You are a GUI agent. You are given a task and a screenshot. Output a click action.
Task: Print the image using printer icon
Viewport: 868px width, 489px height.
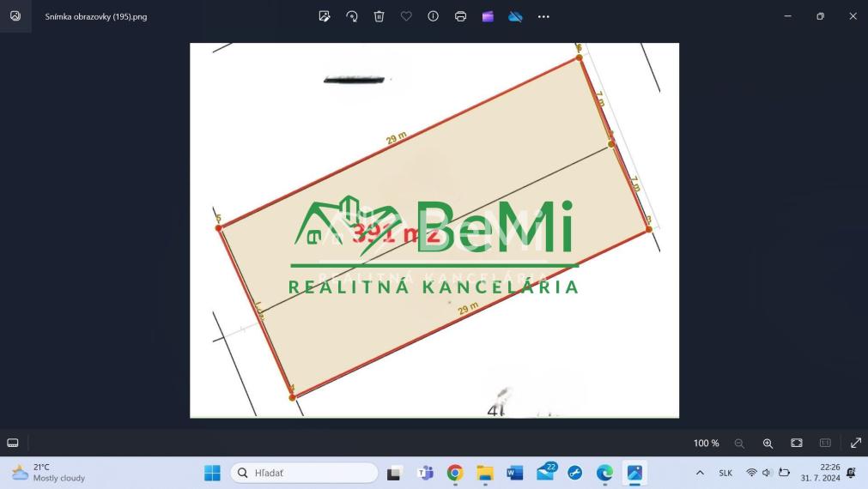coord(460,16)
